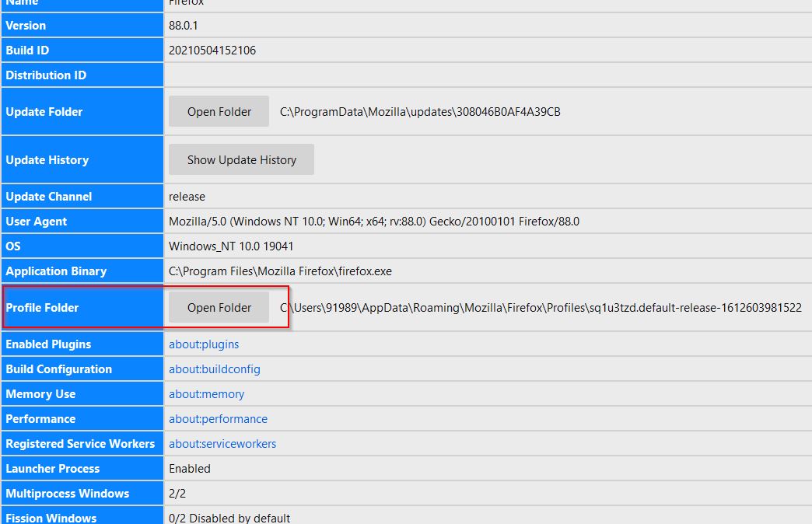Select the Mozilla/5.0 user agent string
Image resolution: width=812 pixels, height=524 pixels.
pos(374,222)
